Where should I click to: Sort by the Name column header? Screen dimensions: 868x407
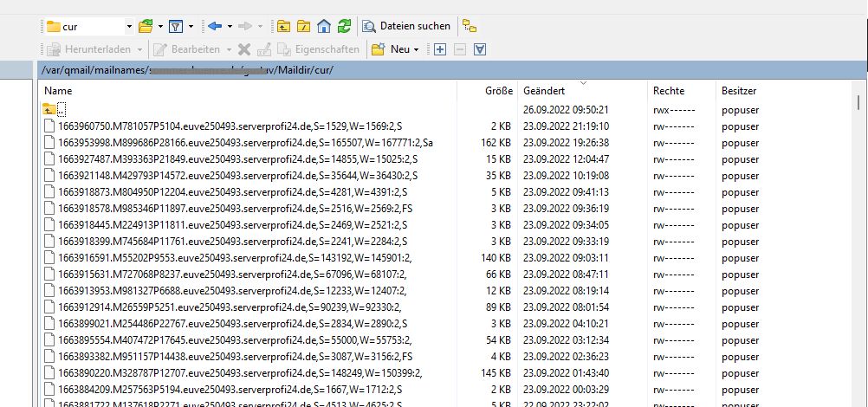[x=58, y=91]
